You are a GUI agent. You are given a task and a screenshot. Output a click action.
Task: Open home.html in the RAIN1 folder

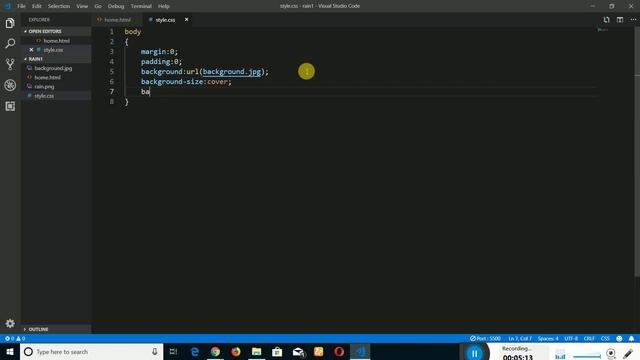click(x=56, y=77)
